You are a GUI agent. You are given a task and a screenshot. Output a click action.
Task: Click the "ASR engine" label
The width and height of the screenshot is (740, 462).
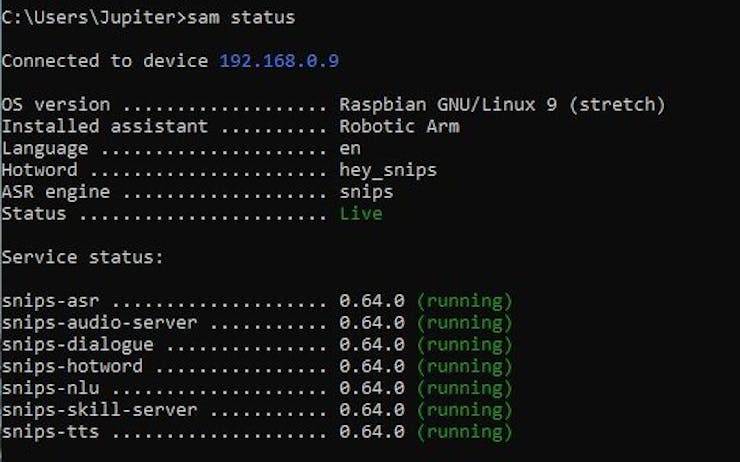click(56, 192)
